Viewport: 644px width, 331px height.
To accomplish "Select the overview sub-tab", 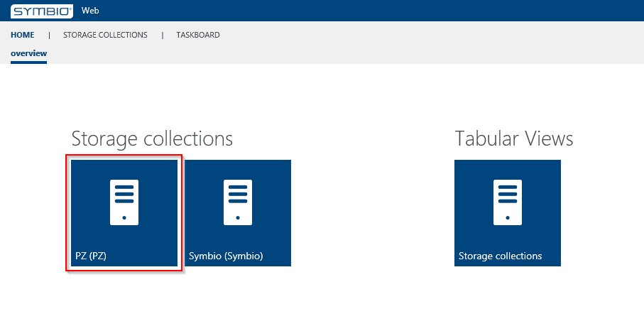I will (28, 53).
